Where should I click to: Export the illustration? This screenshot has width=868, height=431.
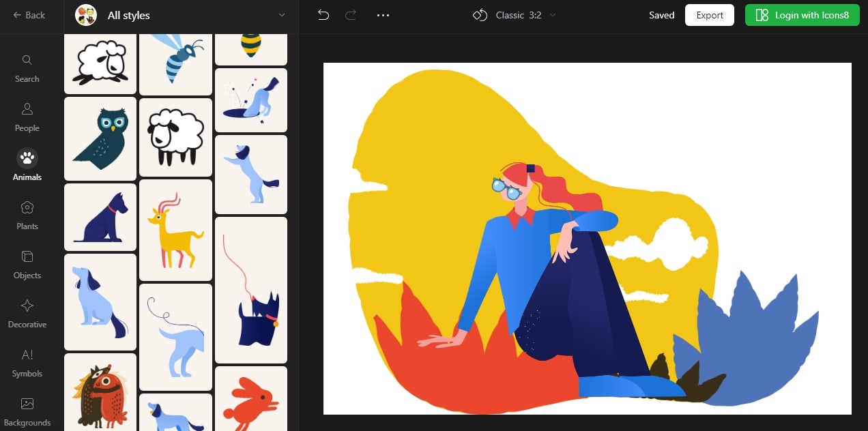[709, 14]
